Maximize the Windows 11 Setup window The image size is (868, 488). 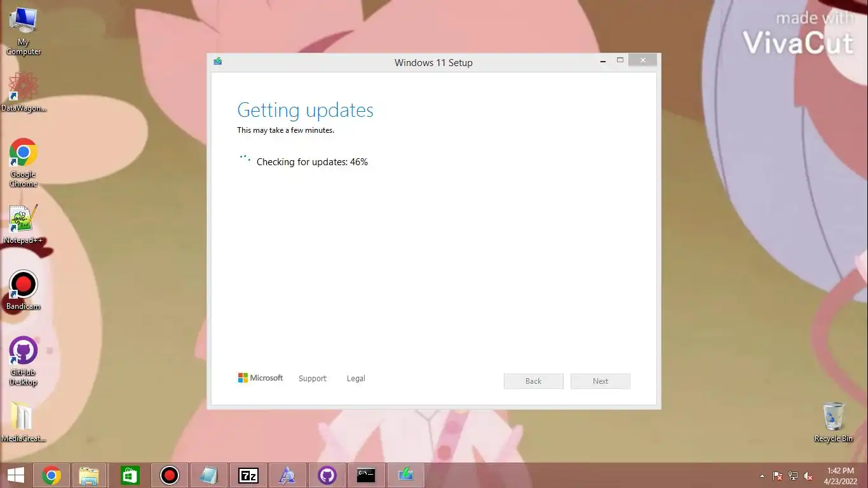(620, 61)
